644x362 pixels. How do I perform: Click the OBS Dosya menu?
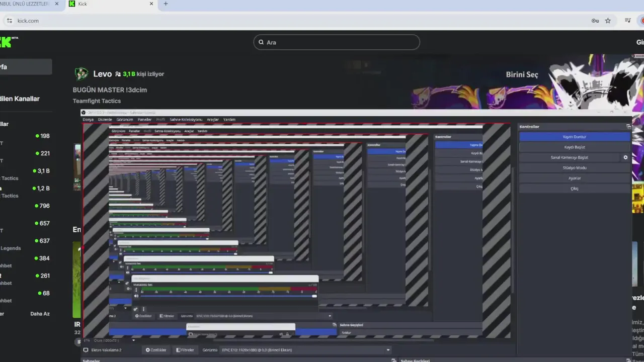[88, 120]
